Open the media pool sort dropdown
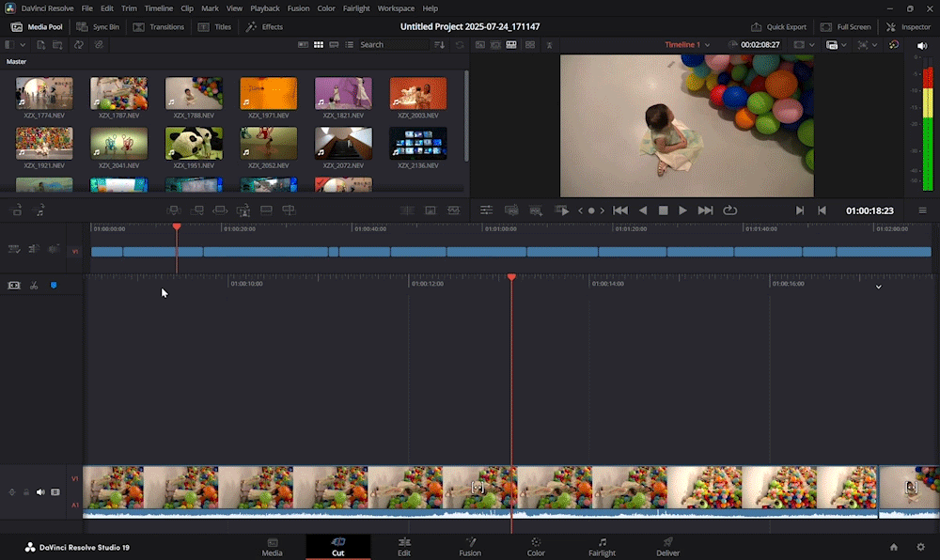The width and height of the screenshot is (940, 560). click(x=440, y=45)
